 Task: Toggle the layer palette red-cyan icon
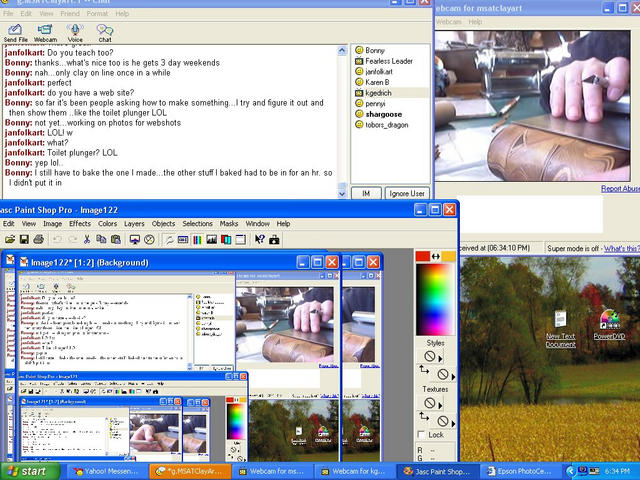(x=226, y=239)
